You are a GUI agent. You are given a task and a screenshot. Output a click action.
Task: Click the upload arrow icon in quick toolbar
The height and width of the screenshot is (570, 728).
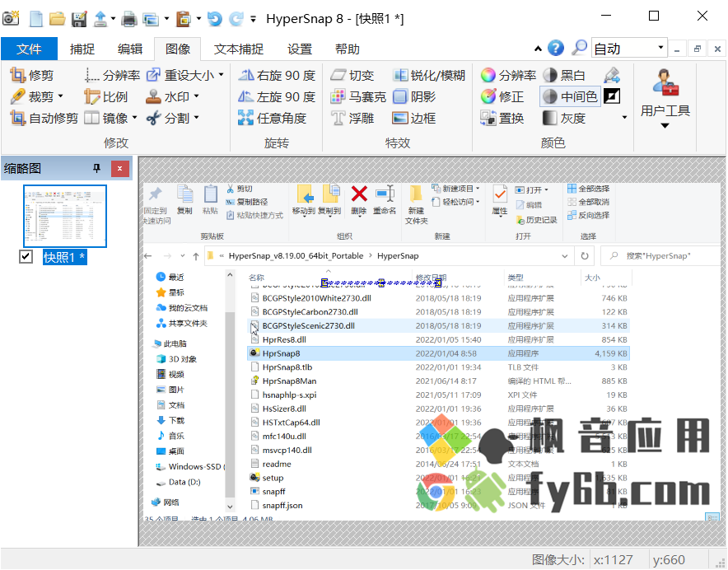[x=100, y=19]
